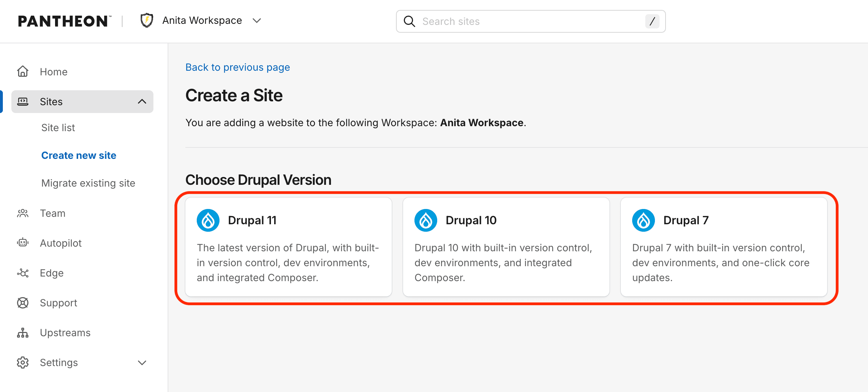868x392 pixels.
Task: Click the bold Anita Workspace text
Action: [482, 123]
